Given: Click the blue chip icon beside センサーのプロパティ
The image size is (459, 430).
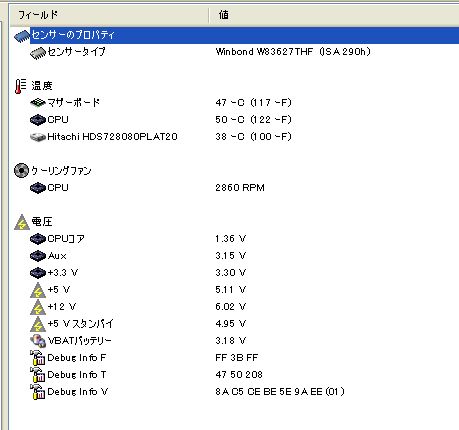Looking at the screenshot, I should tap(22, 36).
